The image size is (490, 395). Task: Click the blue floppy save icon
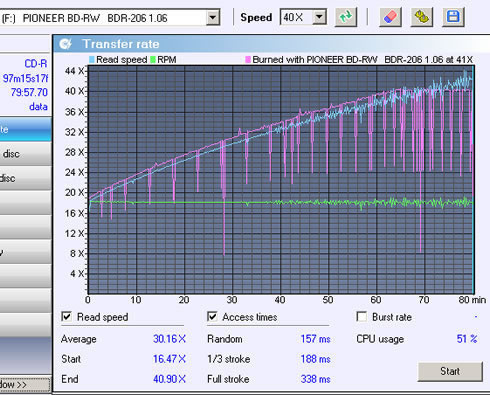click(x=453, y=17)
